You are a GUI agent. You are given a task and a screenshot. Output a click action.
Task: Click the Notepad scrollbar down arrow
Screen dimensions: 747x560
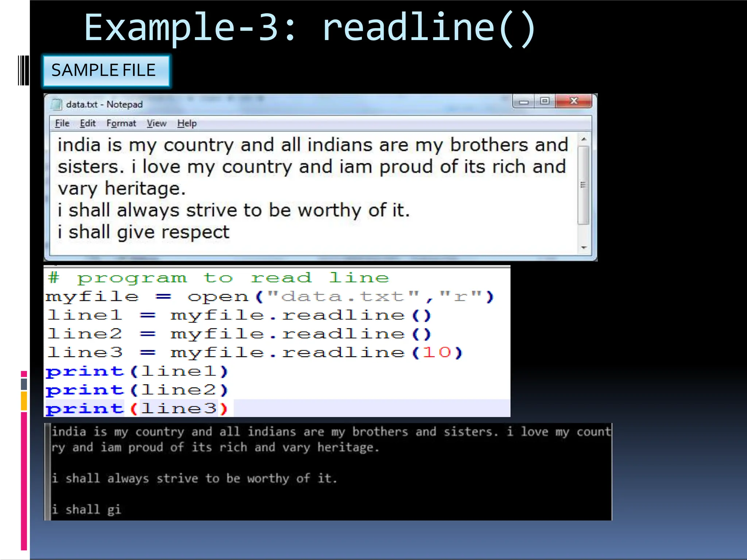coord(584,248)
